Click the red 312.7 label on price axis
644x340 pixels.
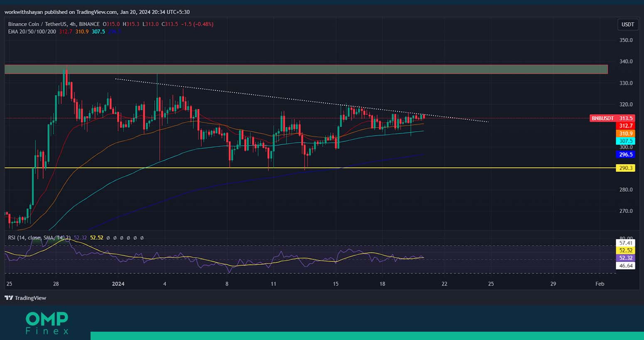tap(626, 126)
